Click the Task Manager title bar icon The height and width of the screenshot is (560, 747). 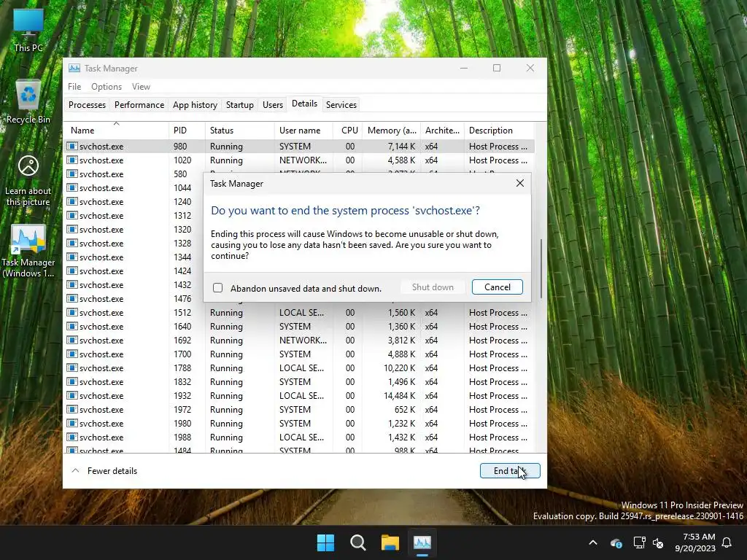pyautogui.click(x=74, y=68)
